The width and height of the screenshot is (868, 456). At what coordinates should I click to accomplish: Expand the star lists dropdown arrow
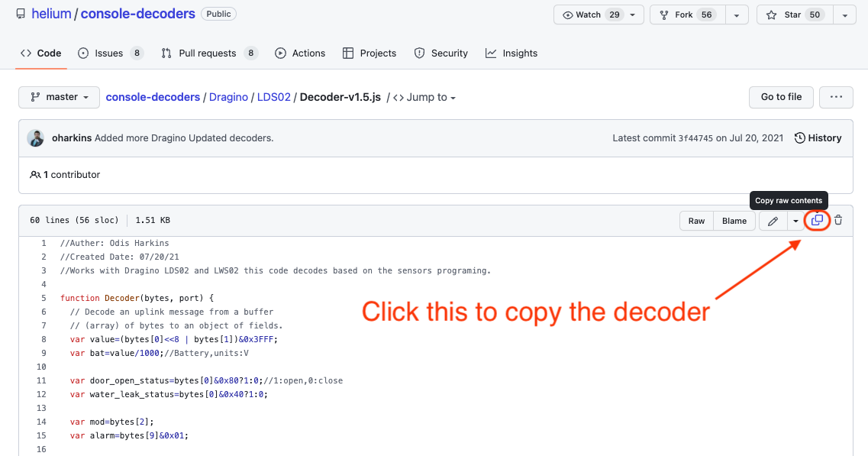[x=844, y=15]
